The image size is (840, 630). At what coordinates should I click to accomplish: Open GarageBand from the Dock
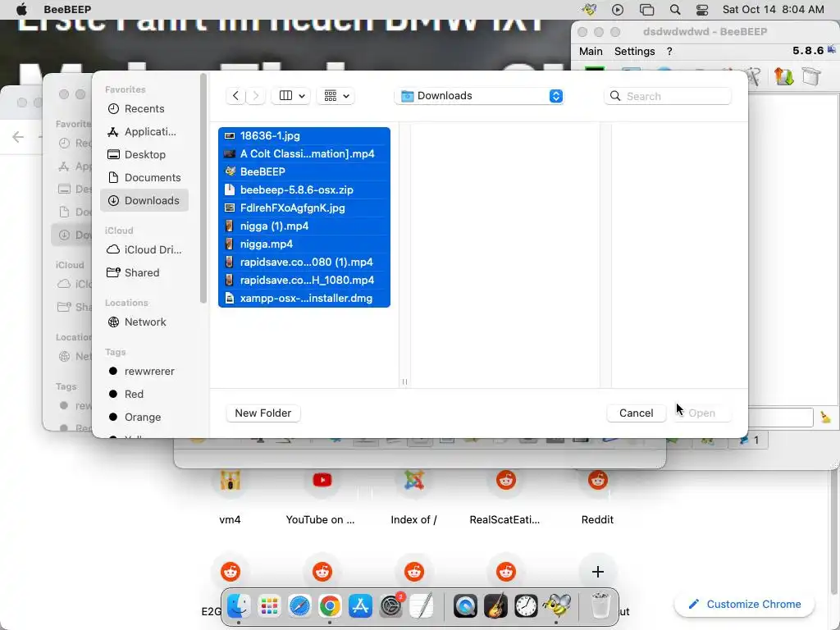(x=495, y=606)
